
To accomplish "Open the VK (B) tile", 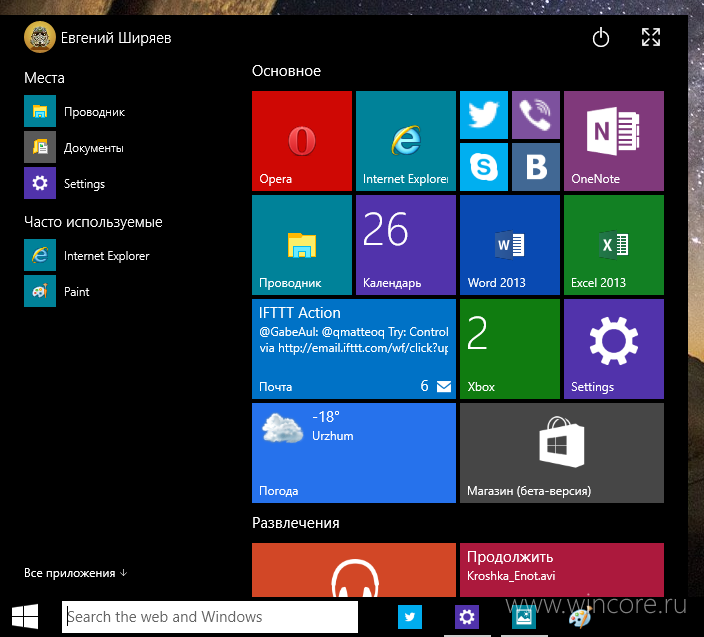I will pyautogui.click(x=536, y=167).
